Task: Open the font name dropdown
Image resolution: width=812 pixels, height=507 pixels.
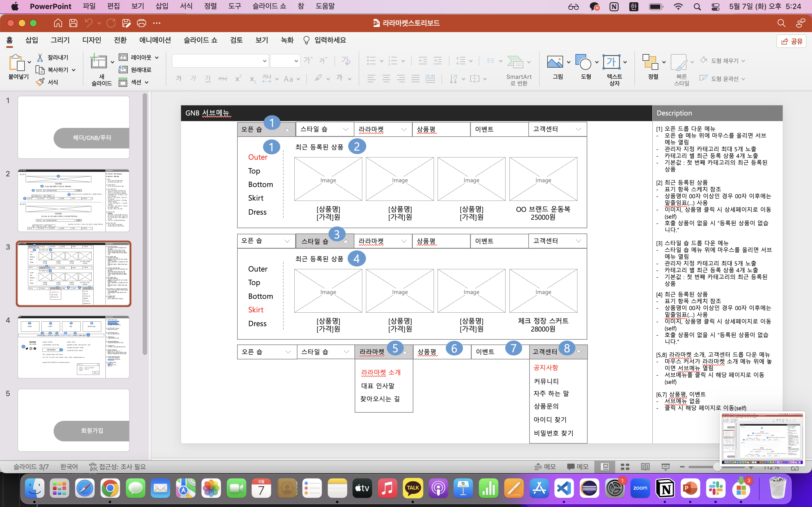Action: [x=264, y=61]
